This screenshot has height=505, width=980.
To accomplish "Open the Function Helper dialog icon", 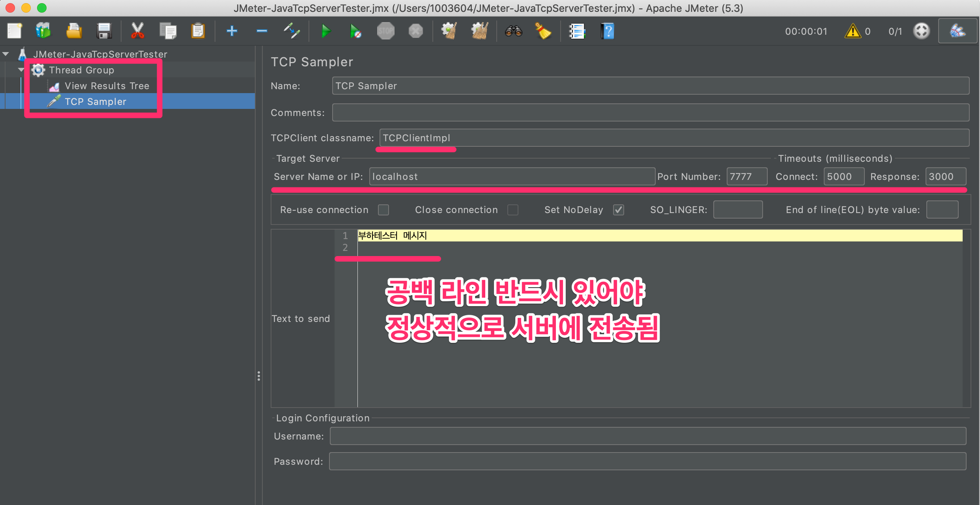I will point(577,31).
